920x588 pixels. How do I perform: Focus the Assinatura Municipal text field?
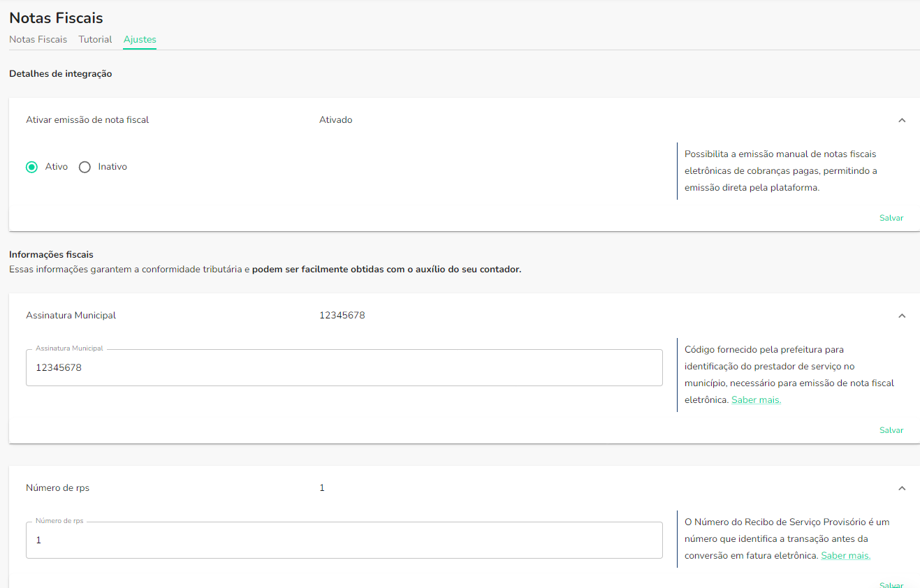(x=344, y=368)
